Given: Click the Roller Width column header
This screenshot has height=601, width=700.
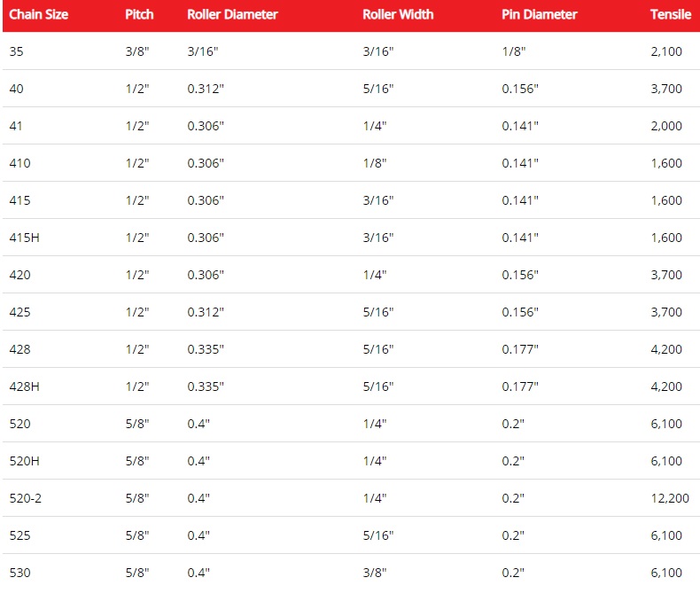Looking at the screenshot, I should pyautogui.click(x=400, y=15).
